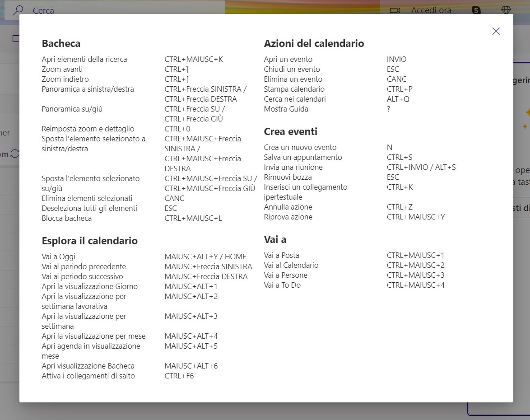Click 'Vai al periodo precedente' label

tap(84, 266)
